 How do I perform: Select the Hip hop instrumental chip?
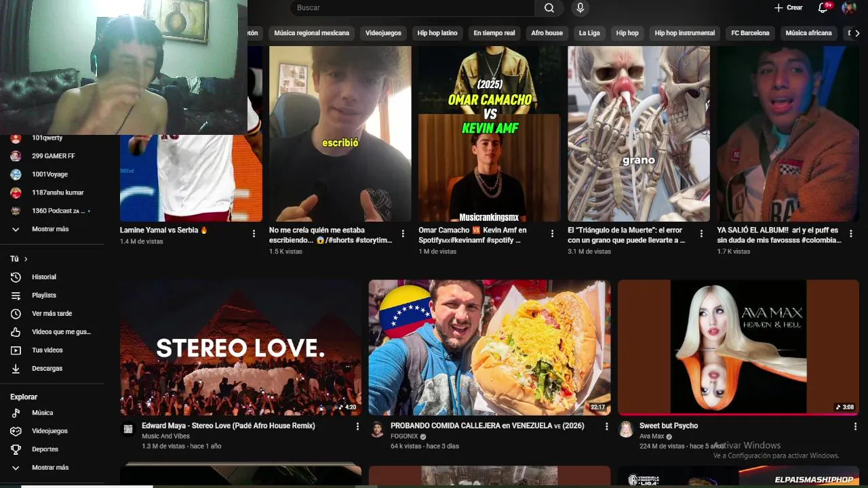pos(685,33)
